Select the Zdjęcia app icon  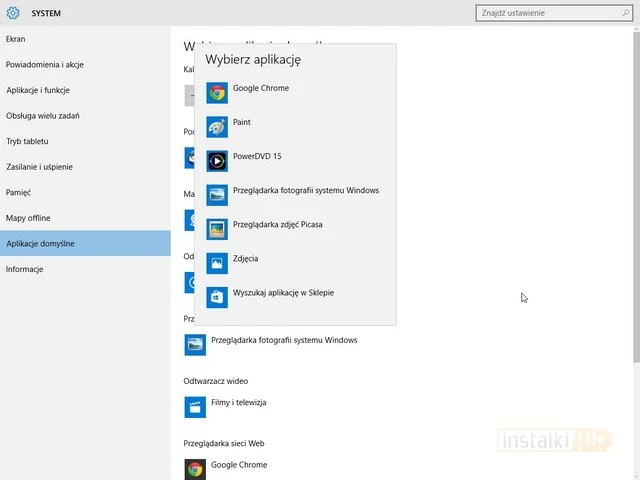click(x=217, y=263)
